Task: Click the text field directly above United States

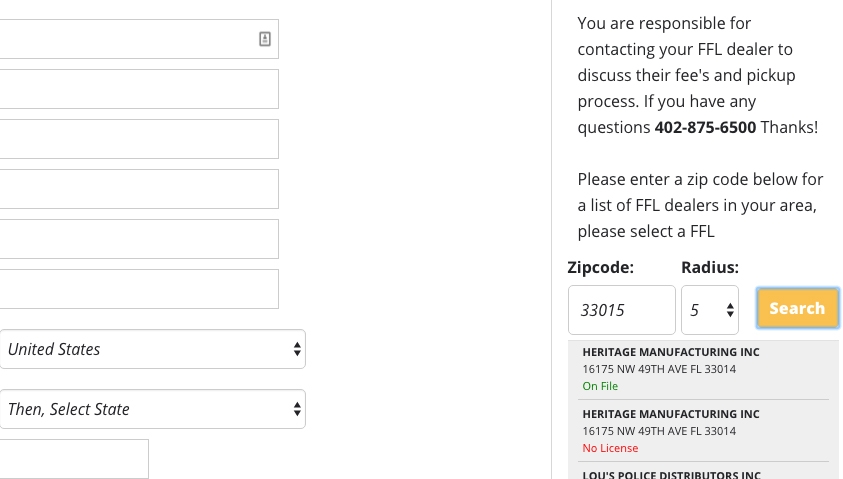Action: click(x=139, y=289)
